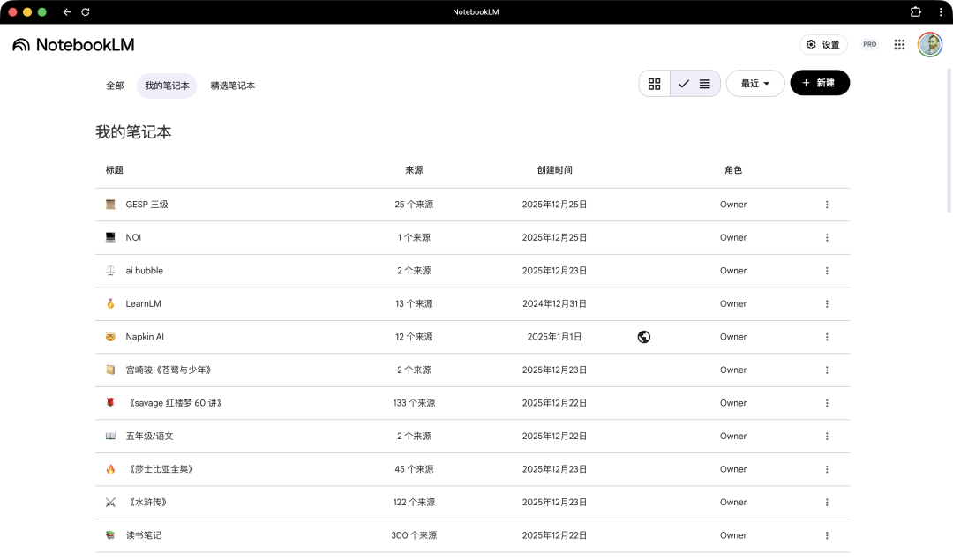Select the 全部 tab
Image resolution: width=953 pixels, height=560 pixels.
click(x=115, y=86)
